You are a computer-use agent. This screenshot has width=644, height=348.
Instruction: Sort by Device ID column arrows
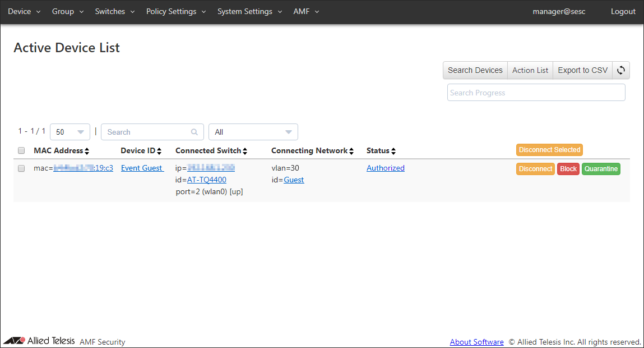[159, 151]
